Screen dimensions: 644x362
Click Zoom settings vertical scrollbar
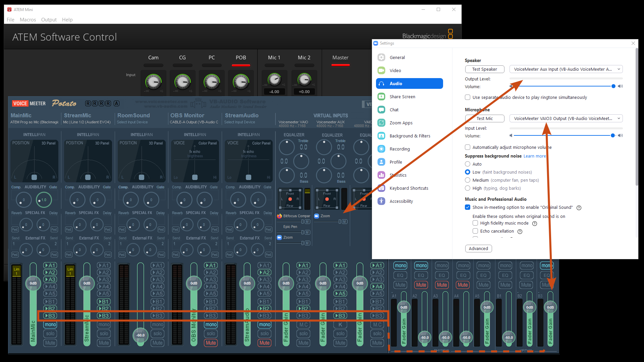pyautogui.click(x=637, y=117)
